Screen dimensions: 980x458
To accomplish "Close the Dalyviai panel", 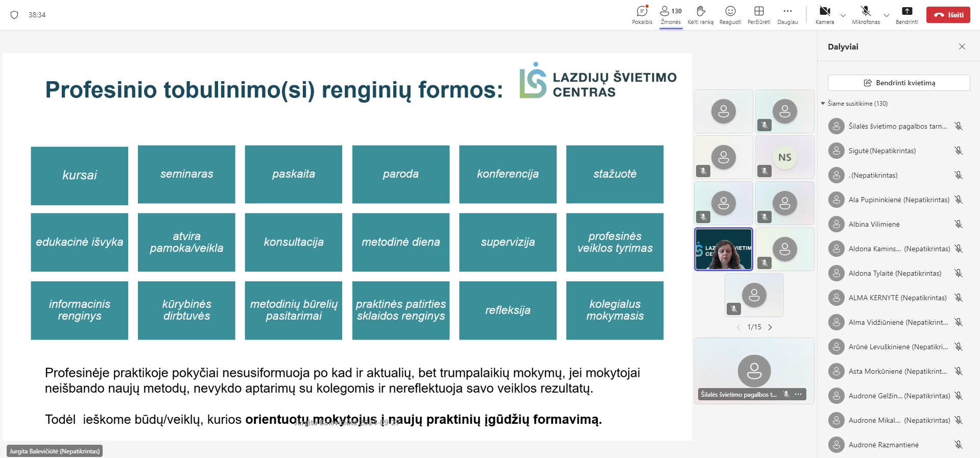I will point(962,46).
